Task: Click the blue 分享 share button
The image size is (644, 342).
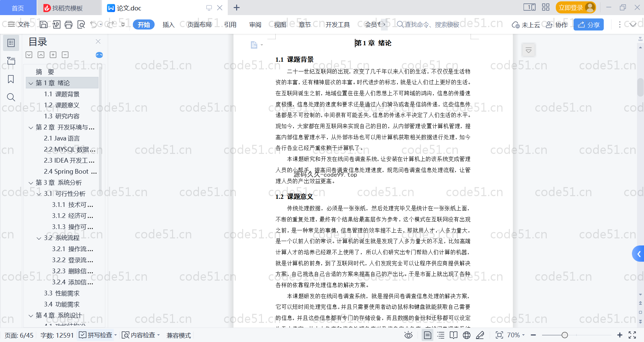Action: (589, 24)
